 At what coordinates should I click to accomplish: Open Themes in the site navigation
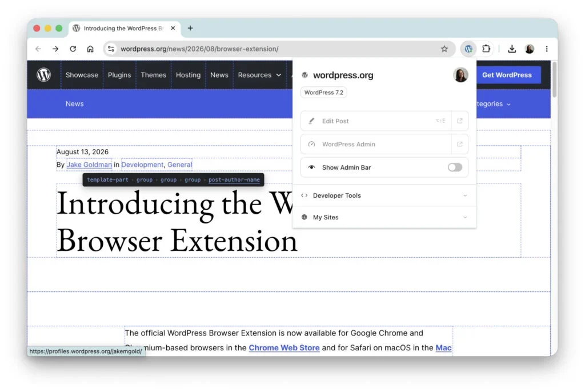pos(153,75)
